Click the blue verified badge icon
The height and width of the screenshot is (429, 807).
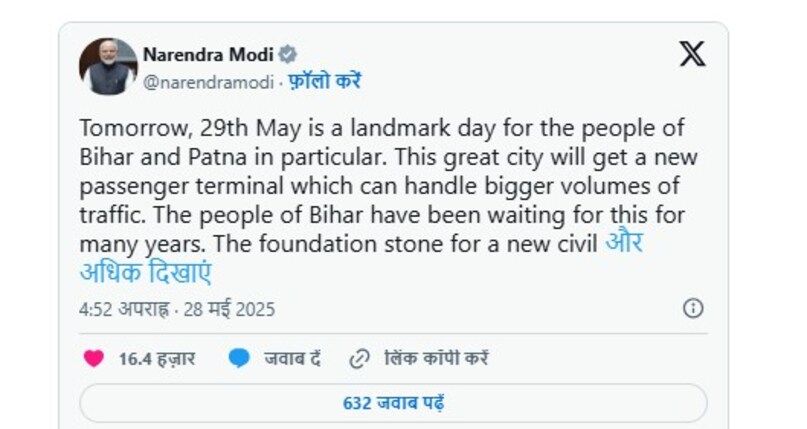click(287, 54)
